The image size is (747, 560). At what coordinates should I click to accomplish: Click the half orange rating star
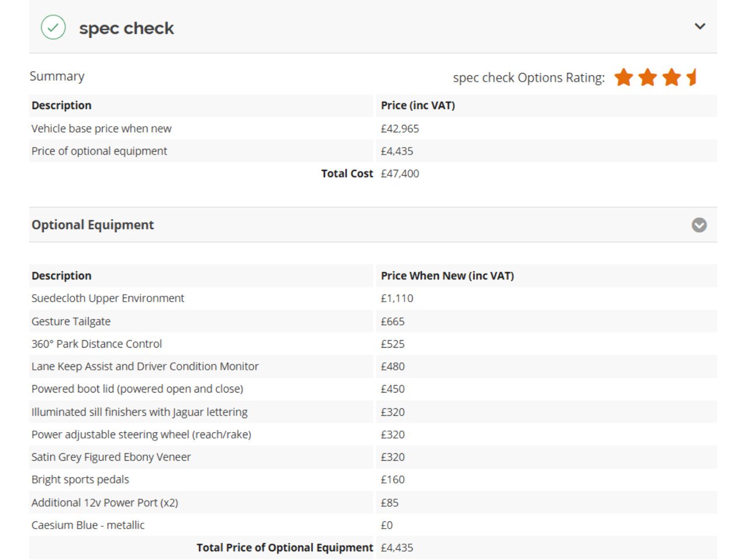[692, 77]
